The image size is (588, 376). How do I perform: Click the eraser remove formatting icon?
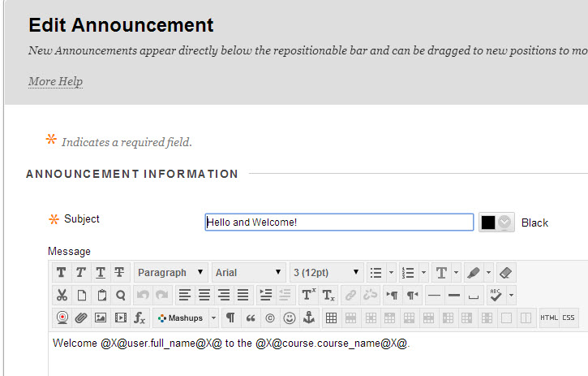(505, 273)
